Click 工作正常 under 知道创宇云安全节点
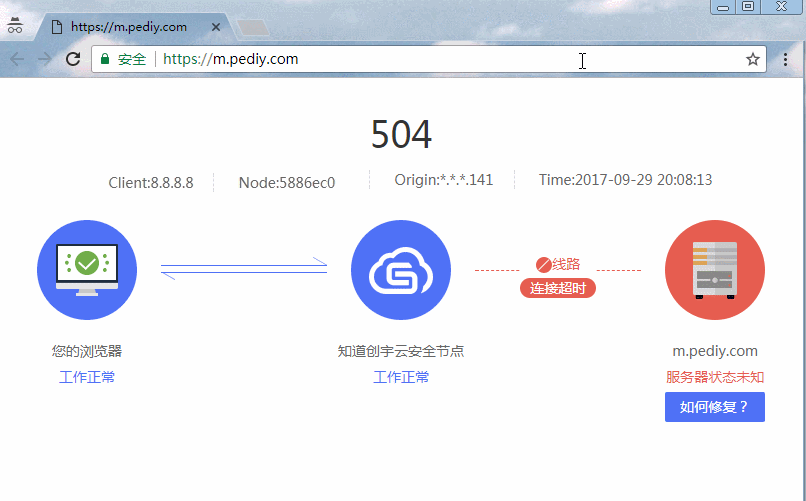The height and width of the screenshot is (501, 806). [x=401, y=377]
